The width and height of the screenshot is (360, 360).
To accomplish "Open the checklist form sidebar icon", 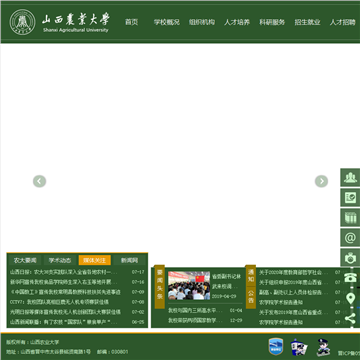I will (350, 197).
